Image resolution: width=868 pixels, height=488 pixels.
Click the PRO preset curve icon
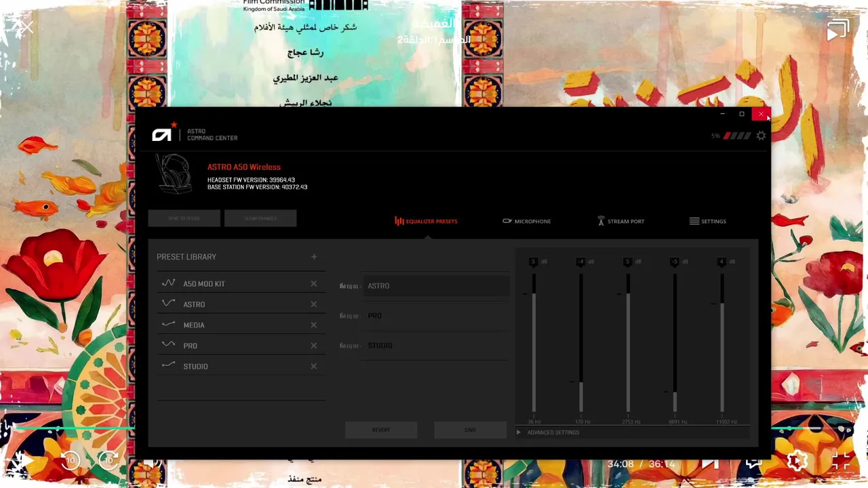pos(168,345)
